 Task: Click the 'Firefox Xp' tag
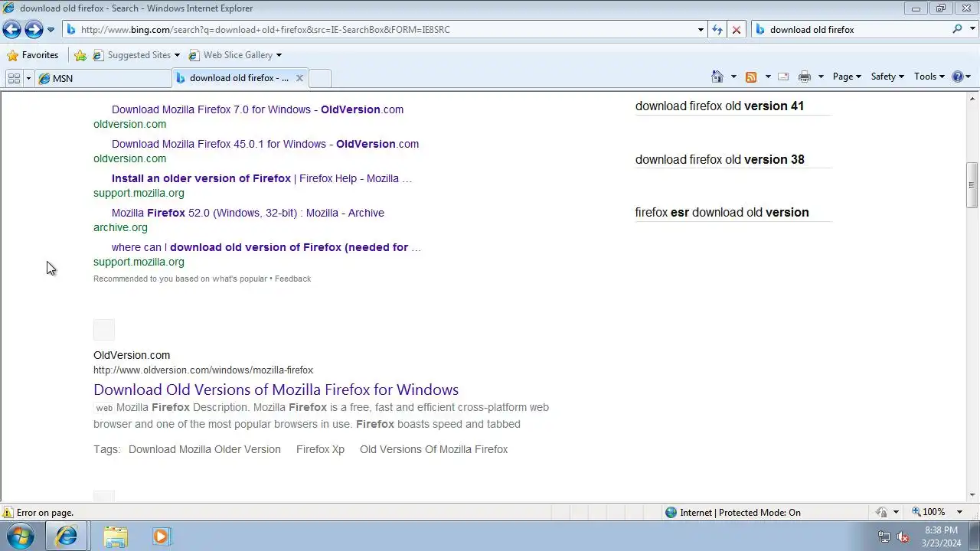pyautogui.click(x=320, y=449)
